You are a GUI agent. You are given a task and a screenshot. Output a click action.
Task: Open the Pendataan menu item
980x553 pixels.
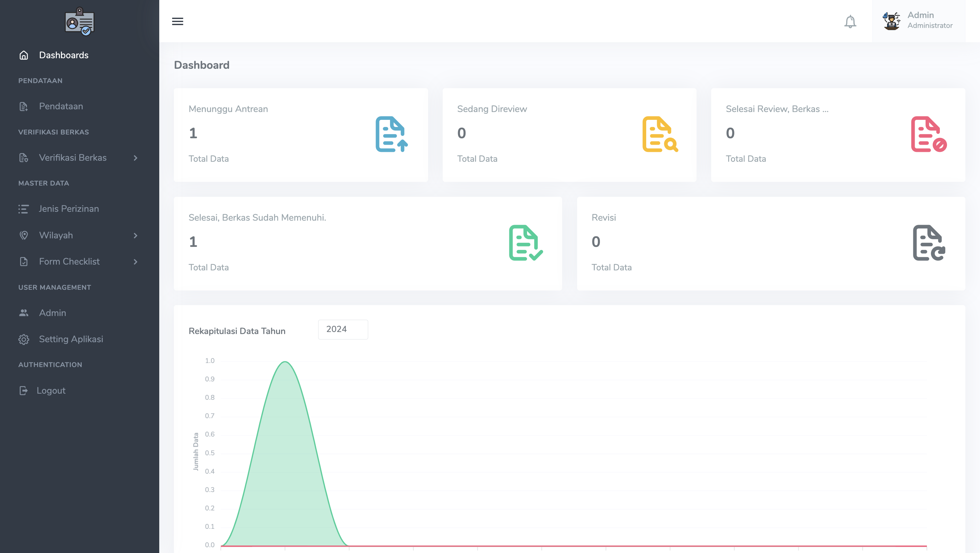[x=61, y=106]
